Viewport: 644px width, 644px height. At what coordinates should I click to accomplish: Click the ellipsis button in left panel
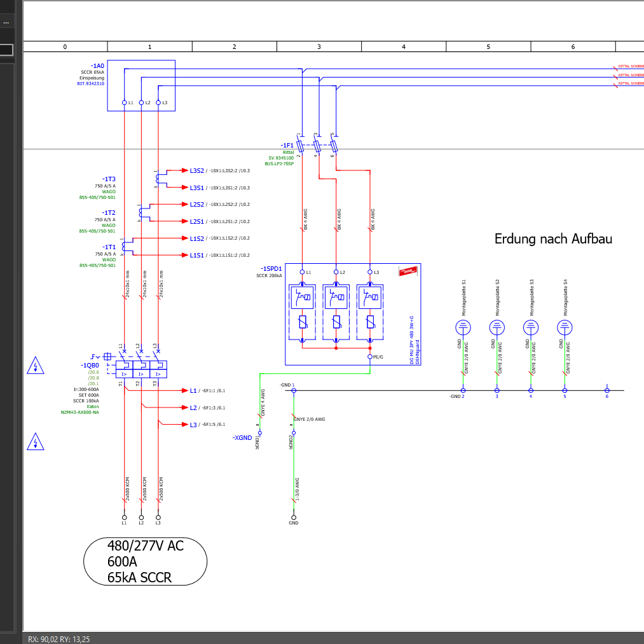coord(6,22)
